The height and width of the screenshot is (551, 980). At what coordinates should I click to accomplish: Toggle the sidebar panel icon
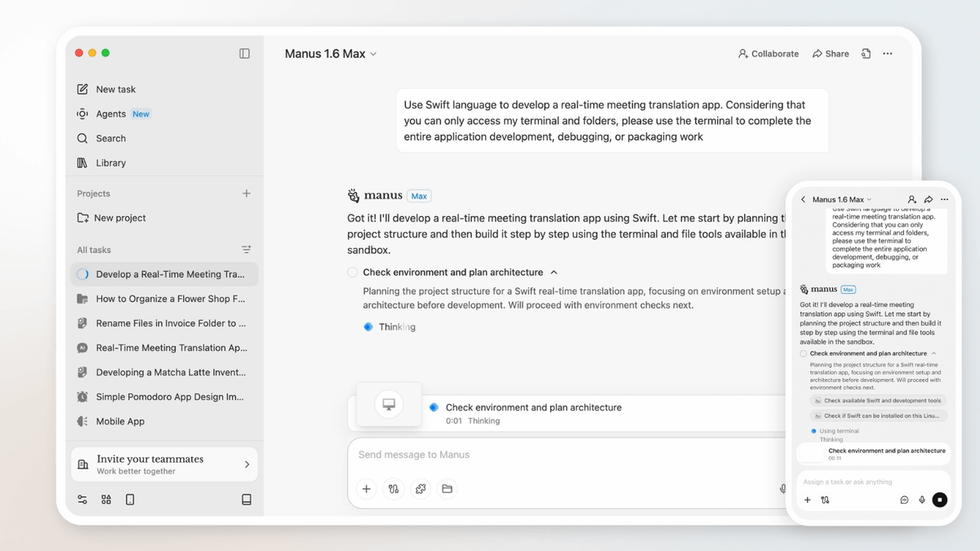pyautogui.click(x=244, y=54)
